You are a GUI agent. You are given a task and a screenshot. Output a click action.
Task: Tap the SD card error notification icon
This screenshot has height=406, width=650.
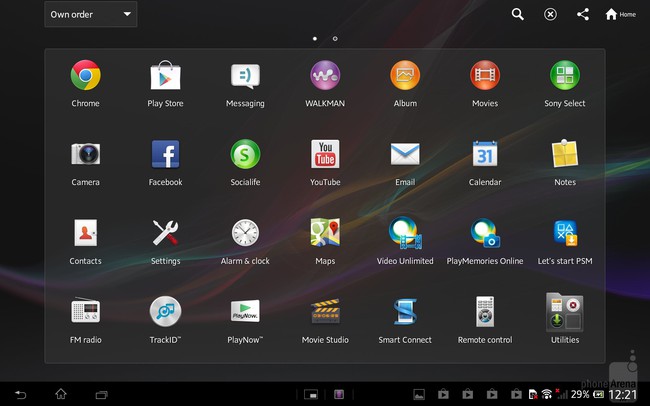[x=533, y=394]
